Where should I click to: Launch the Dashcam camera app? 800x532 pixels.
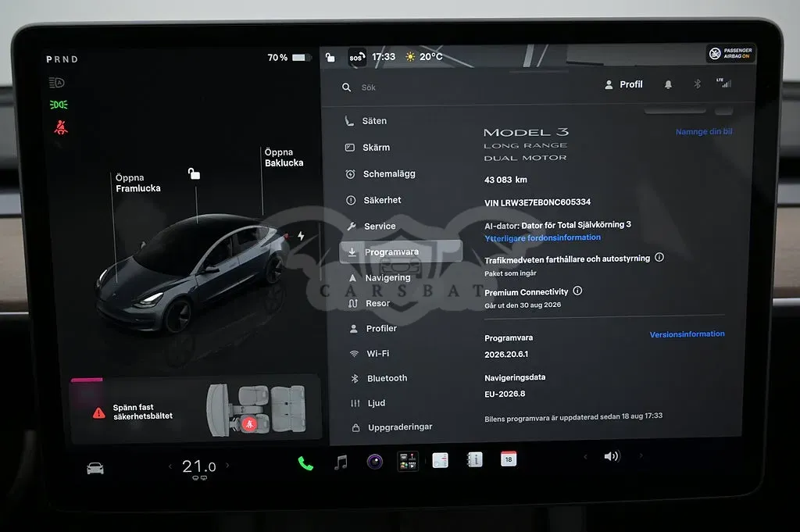pos(374,462)
